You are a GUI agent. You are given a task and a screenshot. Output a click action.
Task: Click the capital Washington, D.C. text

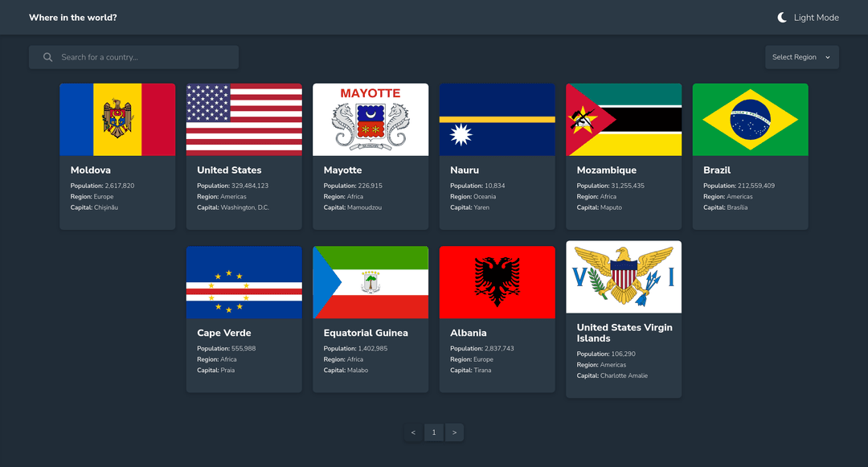233,207
